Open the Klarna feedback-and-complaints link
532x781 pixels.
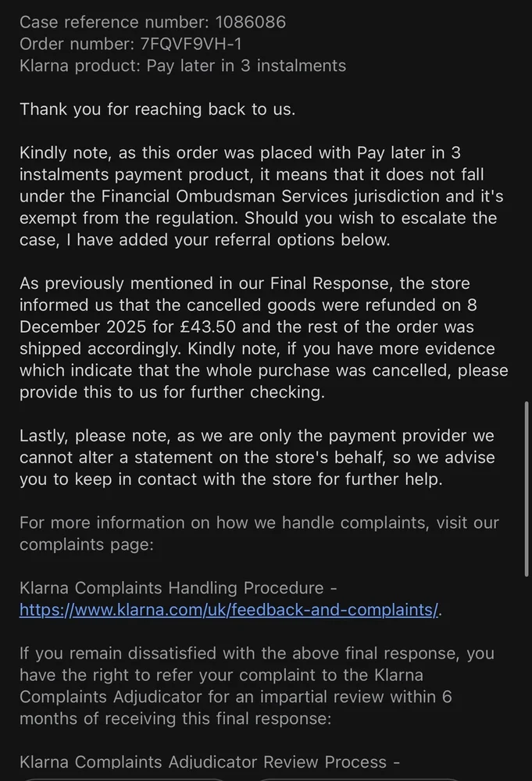pos(228,609)
